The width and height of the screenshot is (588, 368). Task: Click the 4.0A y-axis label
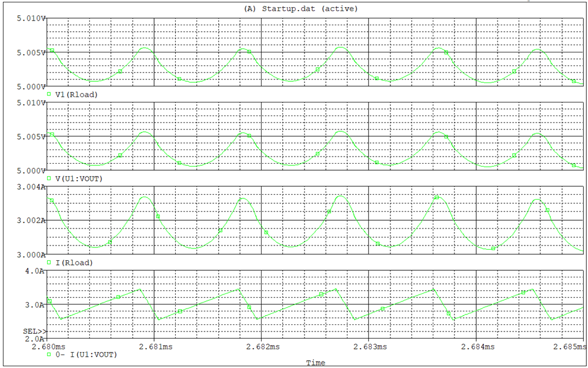pos(35,271)
